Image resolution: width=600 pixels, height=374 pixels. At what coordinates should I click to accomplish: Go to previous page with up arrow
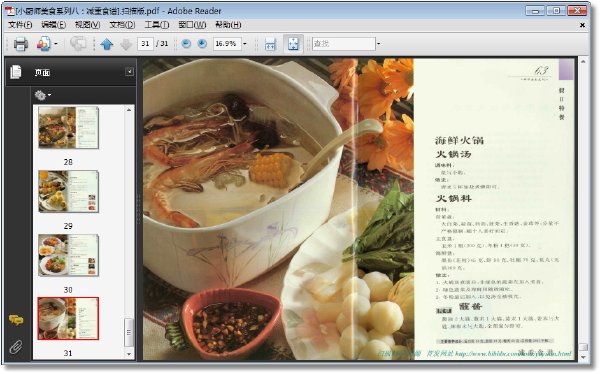[107, 44]
